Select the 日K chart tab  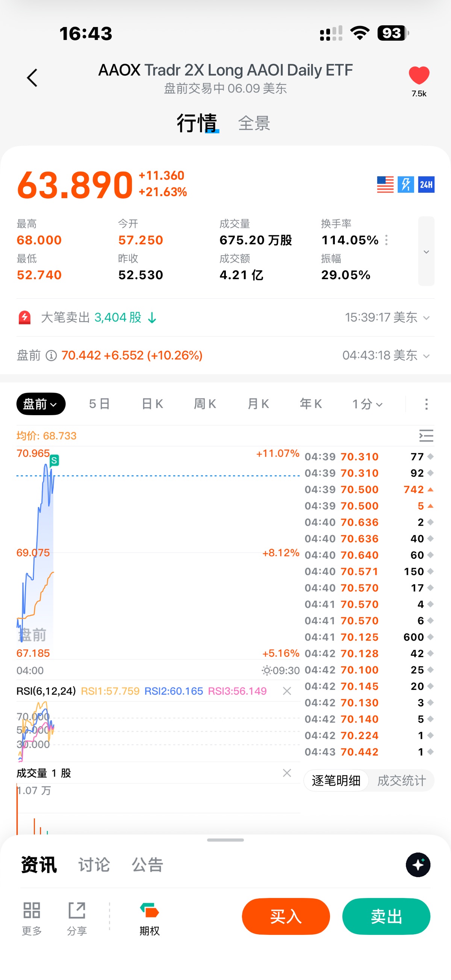click(152, 404)
